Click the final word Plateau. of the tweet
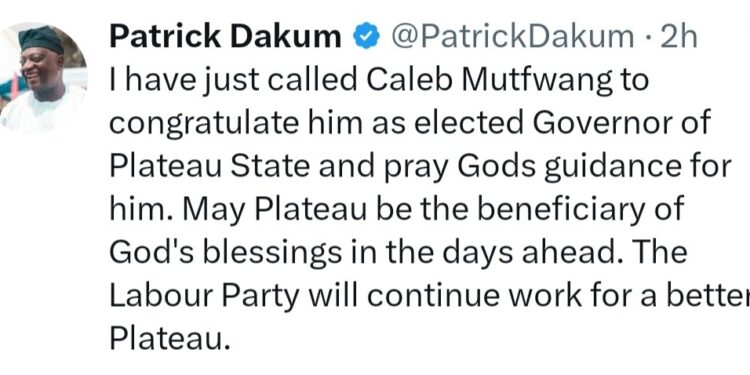This screenshot has height=375, width=750. pyautogui.click(x=167, y=339)
